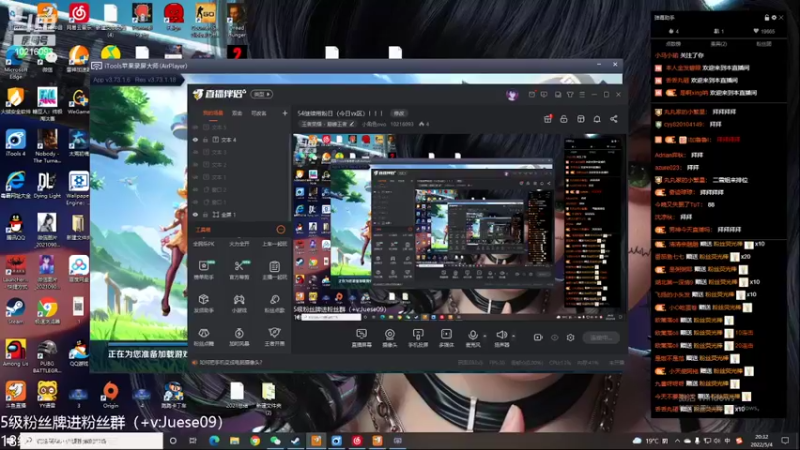Select the first scene tab in 直播伴侣
800x450 pixels.
click(213, 113)
